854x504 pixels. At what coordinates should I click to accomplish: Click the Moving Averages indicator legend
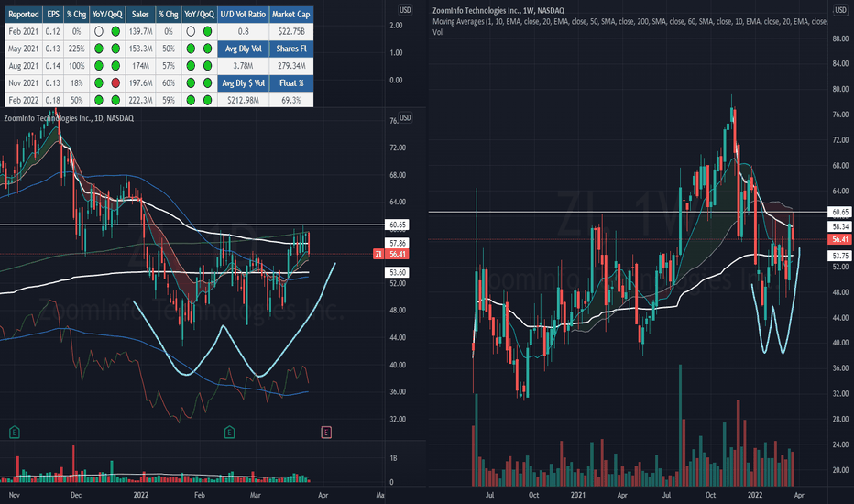(x=630, y=21)
